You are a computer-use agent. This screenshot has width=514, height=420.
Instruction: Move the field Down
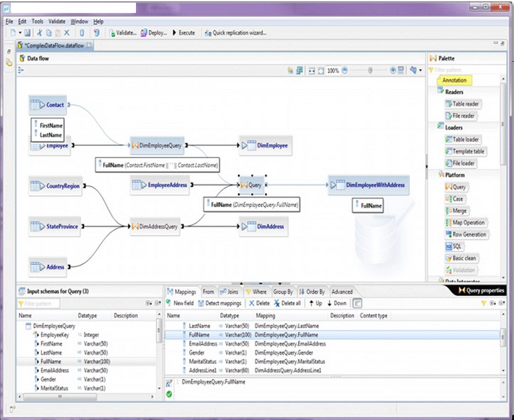tap(337, 303)
